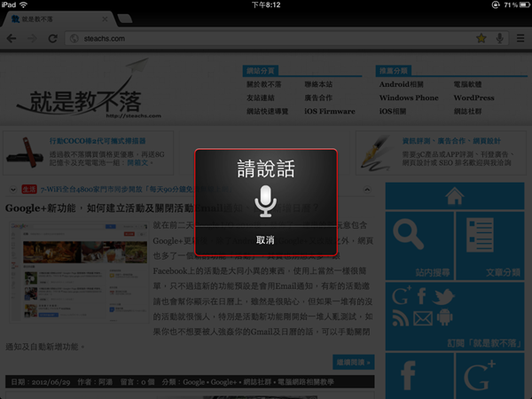Open 文章分類 list tile
Image resolution: width=532 pixels, height=399 pixels.
[x=490, y=246]
